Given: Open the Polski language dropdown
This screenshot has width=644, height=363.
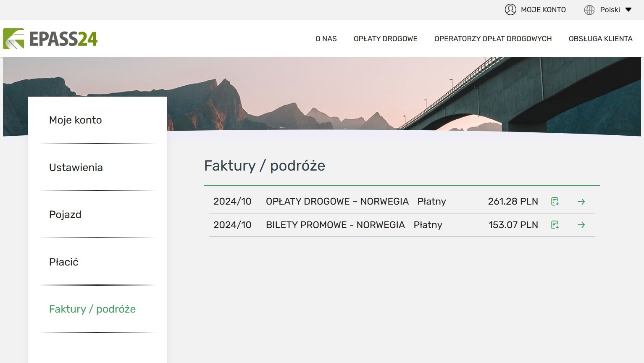Looking at the screenshot, I should [610, 9].
